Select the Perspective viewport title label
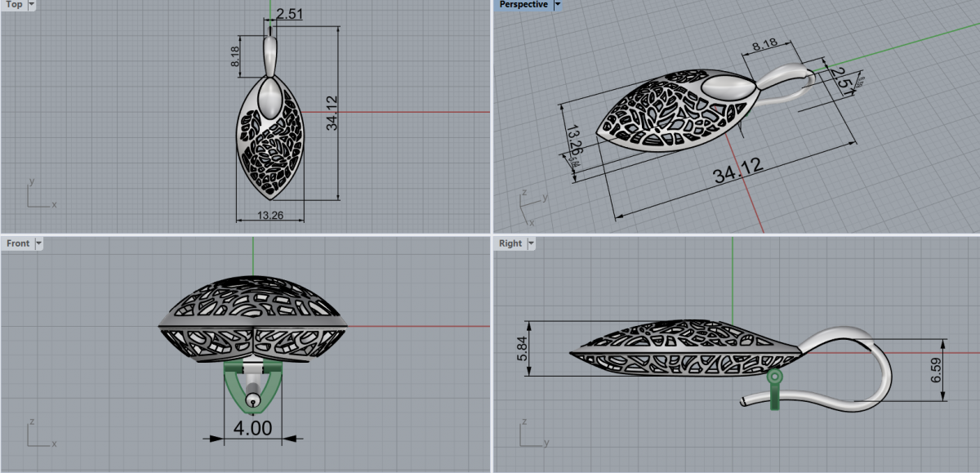 coord(523,5)
